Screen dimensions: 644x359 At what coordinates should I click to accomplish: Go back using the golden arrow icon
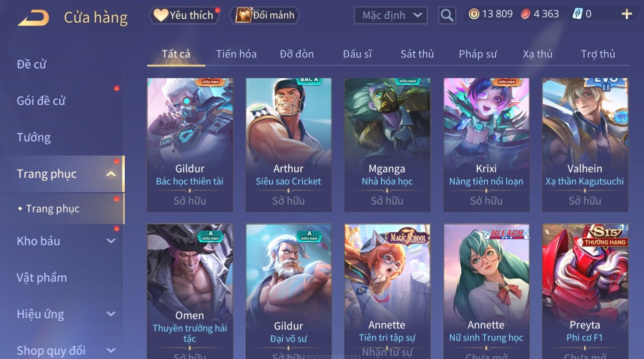[x=33, y=18]
